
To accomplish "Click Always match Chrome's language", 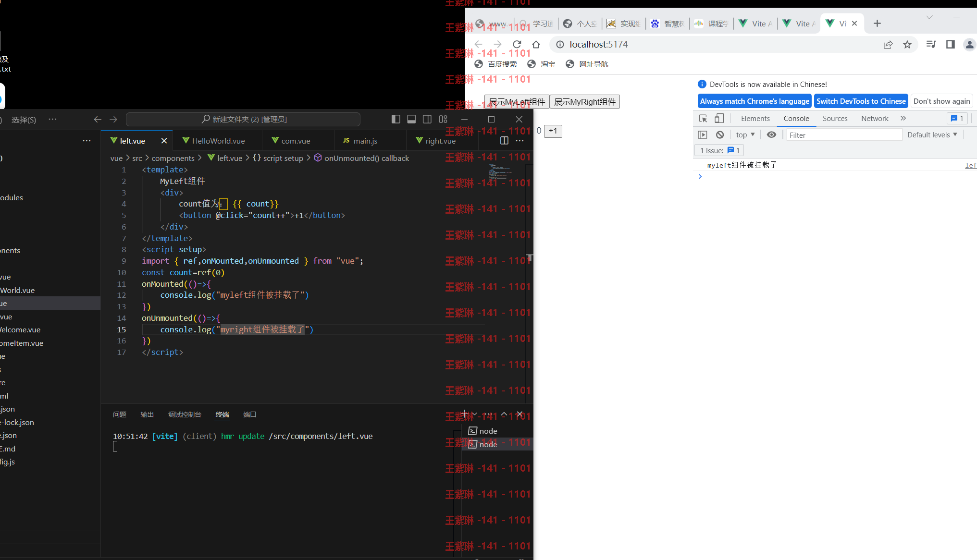I will point(754,101).
